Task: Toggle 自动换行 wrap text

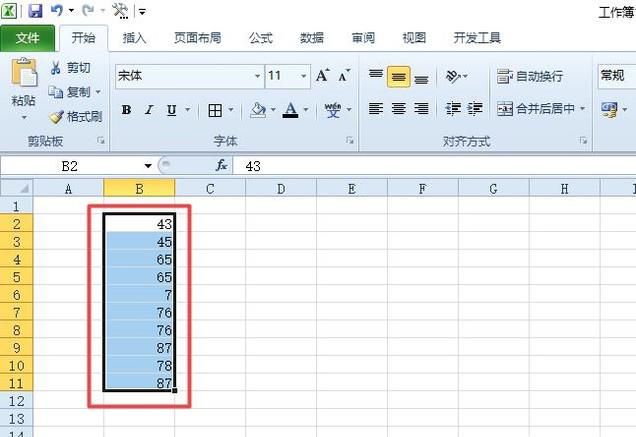Action: click(x=530, y=76)
